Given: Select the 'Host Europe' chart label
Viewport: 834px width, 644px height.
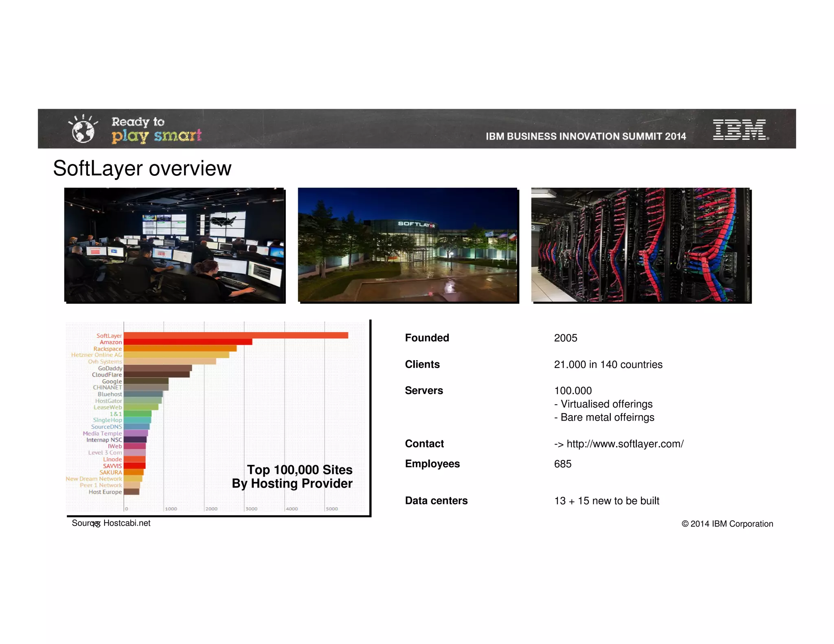Looking at the screenshot, I should pyautogui.click(x=105, y=492).
